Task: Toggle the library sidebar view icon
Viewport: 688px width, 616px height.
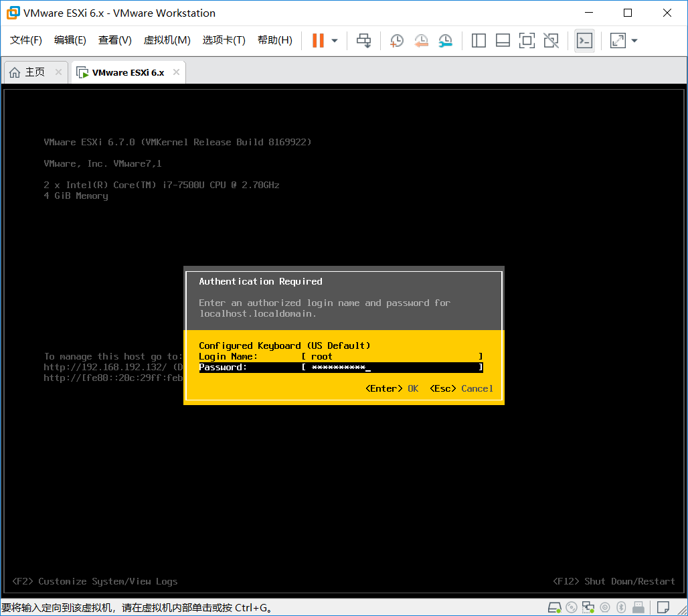Action: pyautogui.click(x=479, y=41)
